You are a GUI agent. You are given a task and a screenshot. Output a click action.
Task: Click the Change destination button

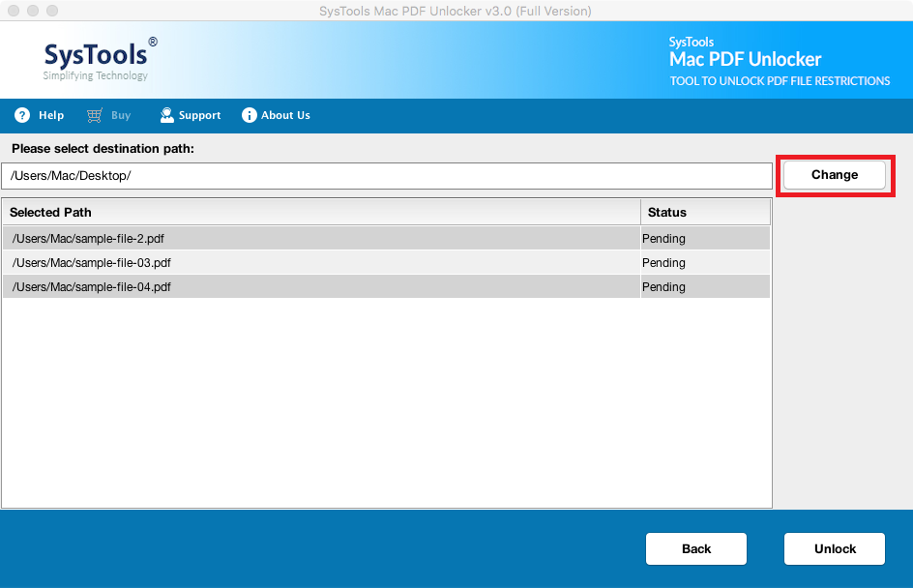(835, 175)
